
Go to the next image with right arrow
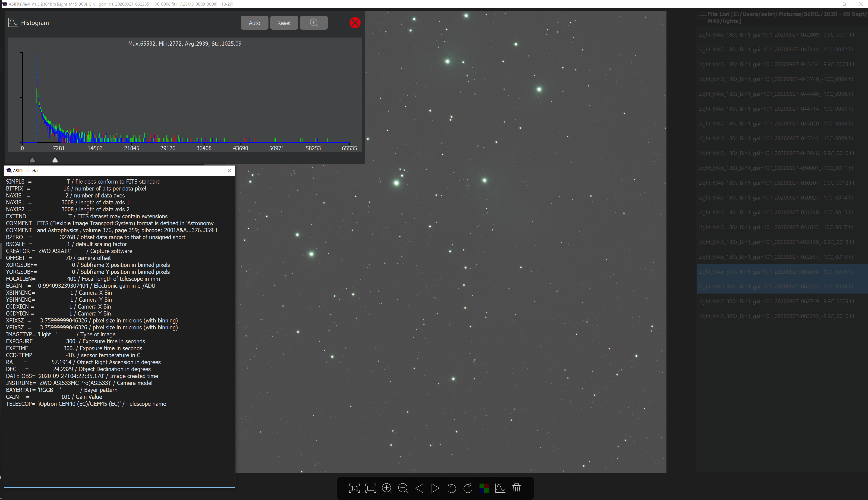pos(435,488)
